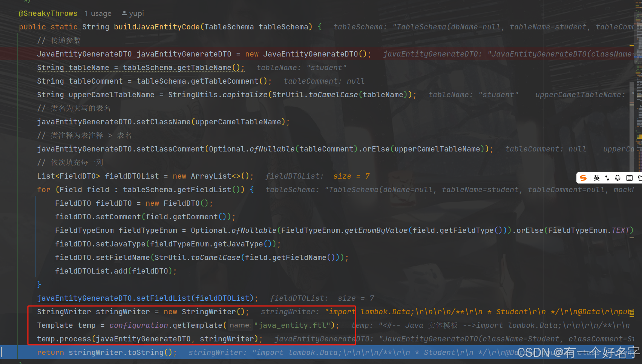Click the '// 依次填充每一列' comment
Viewport: 642px width, 364px height.
[70, 163]
